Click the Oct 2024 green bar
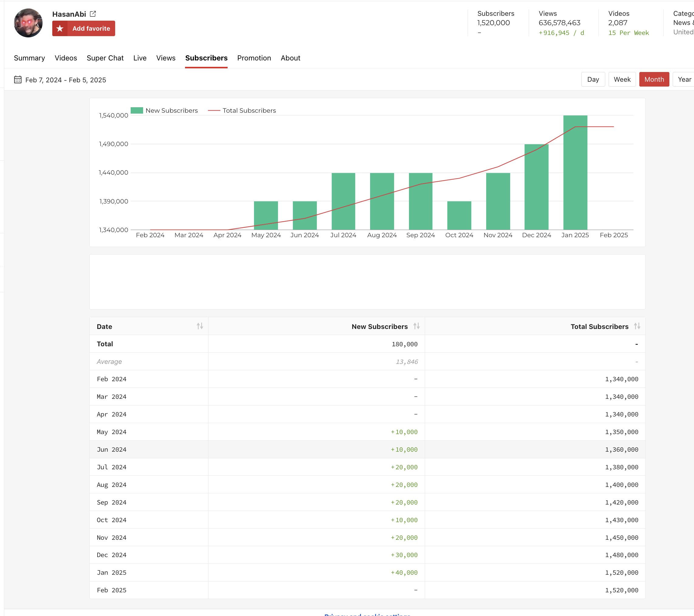Viewport: 694px width, 616px height. tap(459, 216)
